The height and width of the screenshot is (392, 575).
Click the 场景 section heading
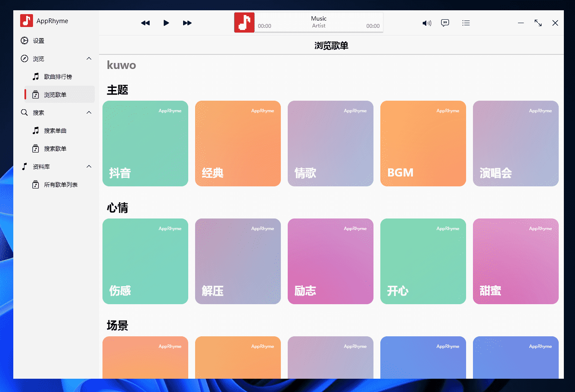pyautogui.click(x=117, y=326)
